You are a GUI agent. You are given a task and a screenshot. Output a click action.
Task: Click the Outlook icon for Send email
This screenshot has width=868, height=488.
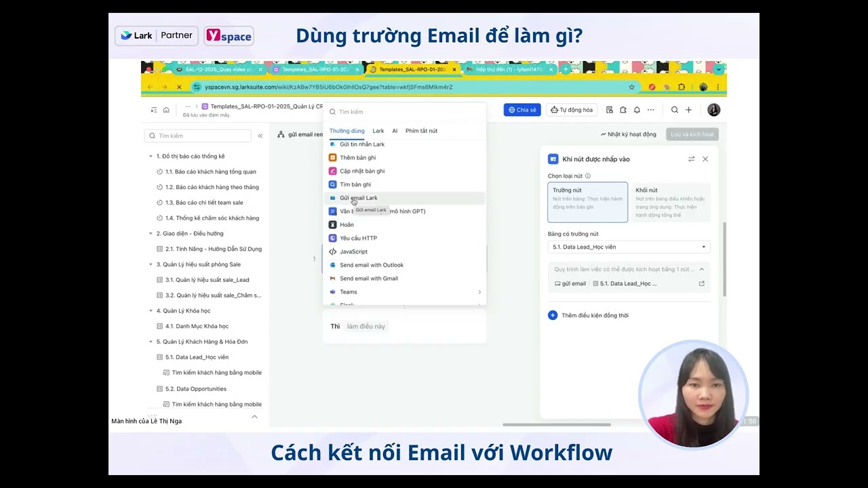click(332, 265)
